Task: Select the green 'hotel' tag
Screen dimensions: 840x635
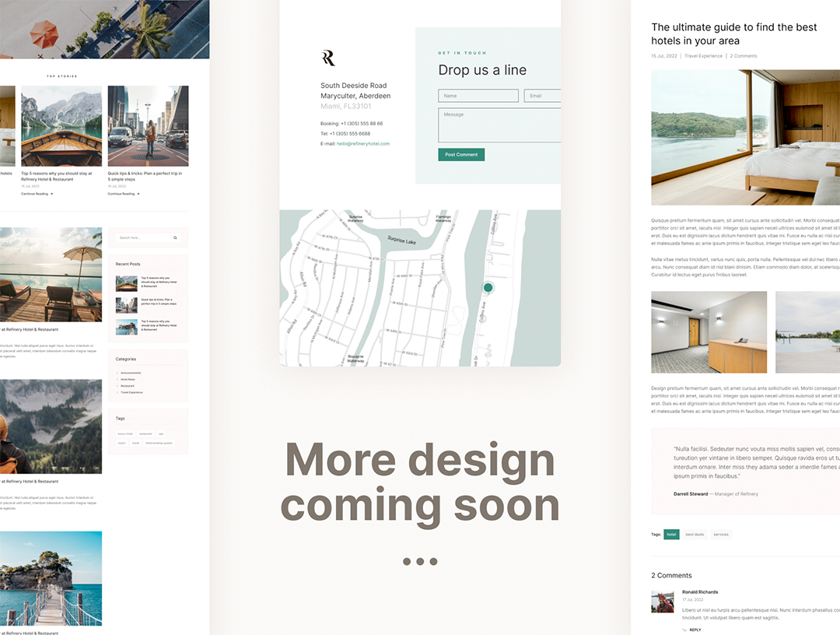Action: tap(671, 535)
